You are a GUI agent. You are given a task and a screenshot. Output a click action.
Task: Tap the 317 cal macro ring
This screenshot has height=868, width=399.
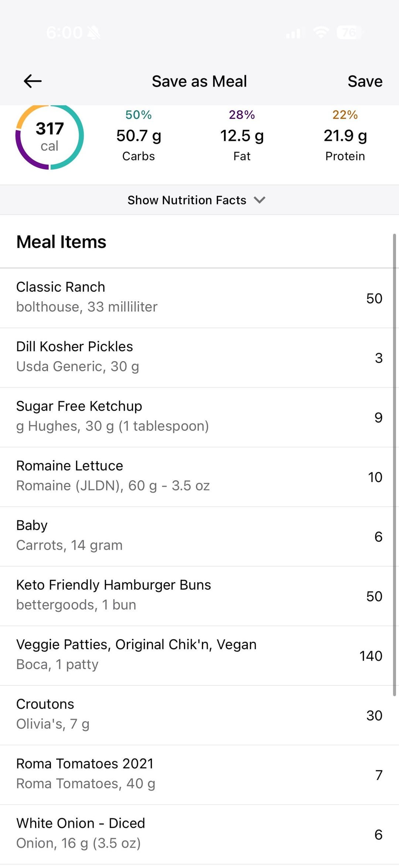(x=50, y=136)
